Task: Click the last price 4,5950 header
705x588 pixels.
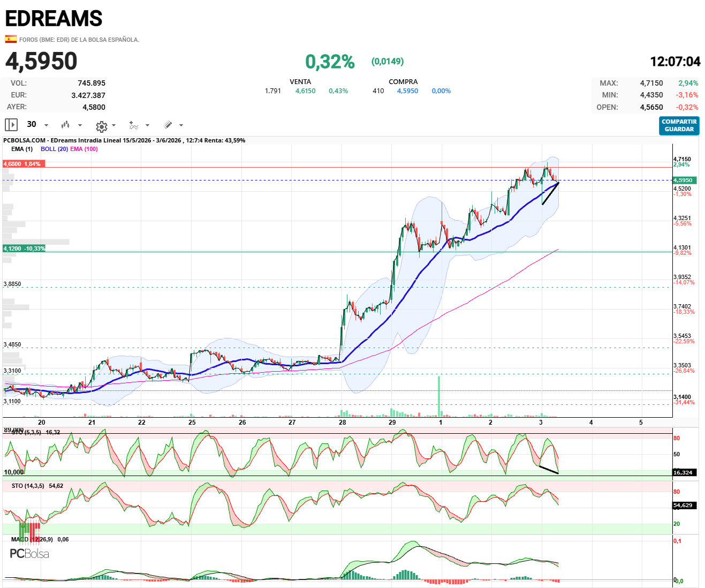Action: click(41, 61)
